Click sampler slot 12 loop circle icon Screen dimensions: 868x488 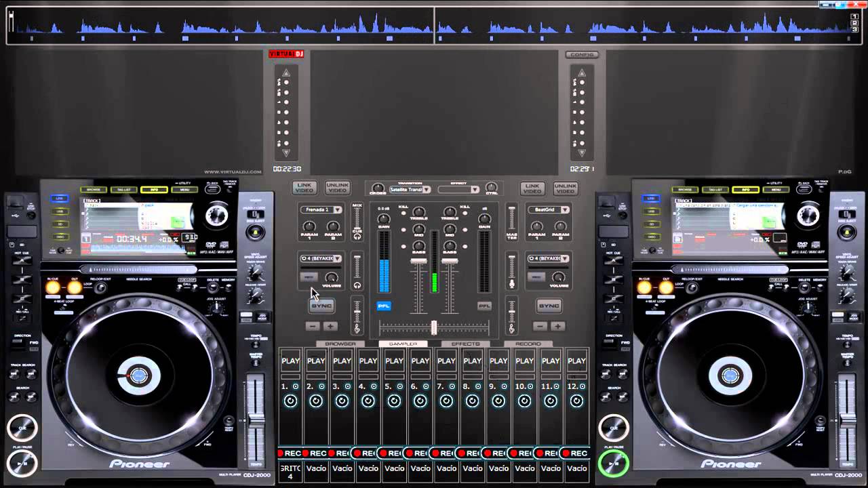pos(576,401)
